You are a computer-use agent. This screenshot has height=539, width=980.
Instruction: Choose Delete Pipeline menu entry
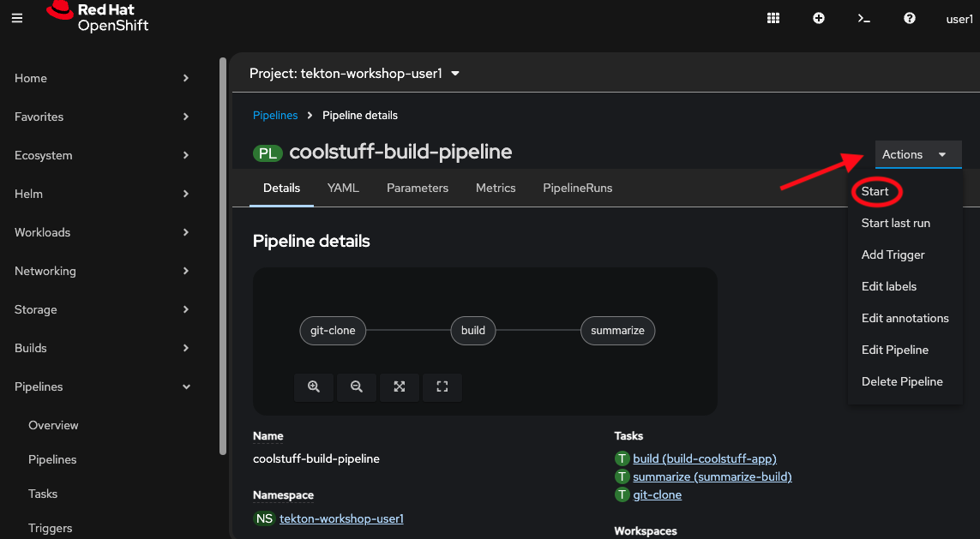[x=901, y=382]
